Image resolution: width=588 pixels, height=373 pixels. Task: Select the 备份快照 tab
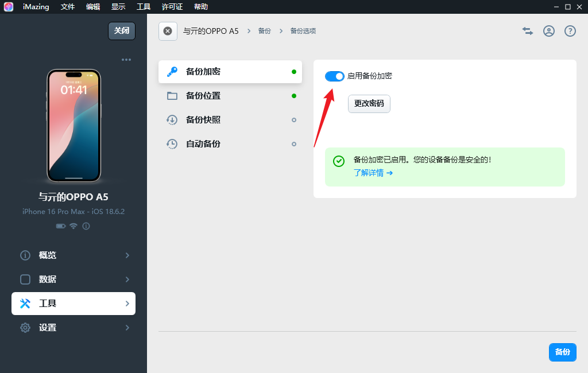pyautogui.click(x=230, y=120)
